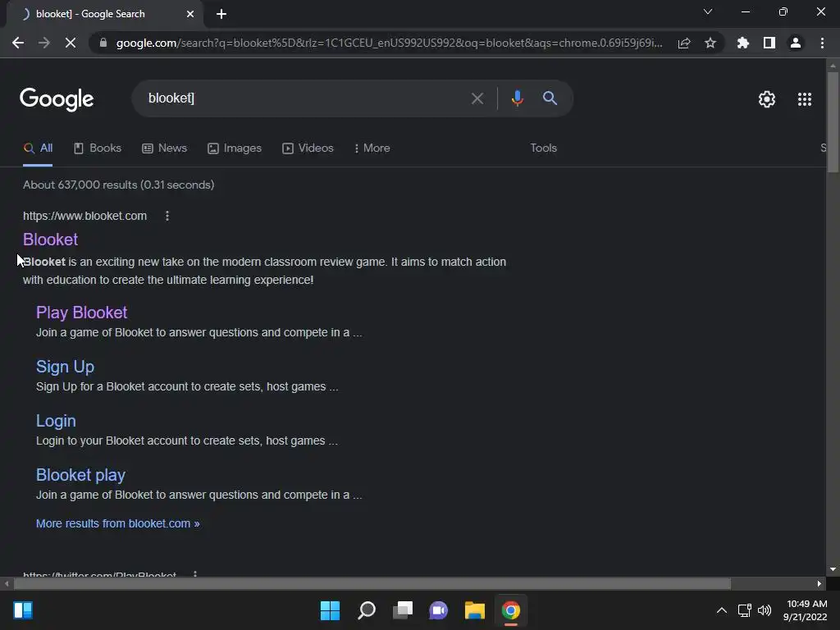Screen dimensions: 840x630
Task: Open Widgets on the taskbar
Action: point(23,610)
